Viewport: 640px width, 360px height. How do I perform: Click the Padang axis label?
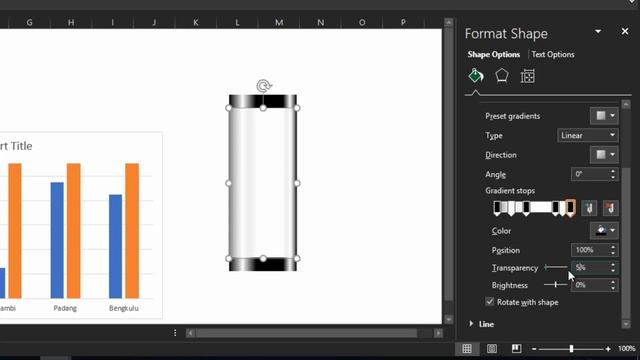[x=65, y=308]
